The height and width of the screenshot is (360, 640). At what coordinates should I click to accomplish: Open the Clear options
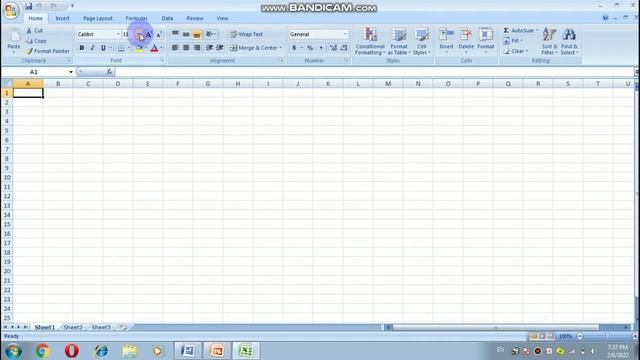(x=516, y=51)
